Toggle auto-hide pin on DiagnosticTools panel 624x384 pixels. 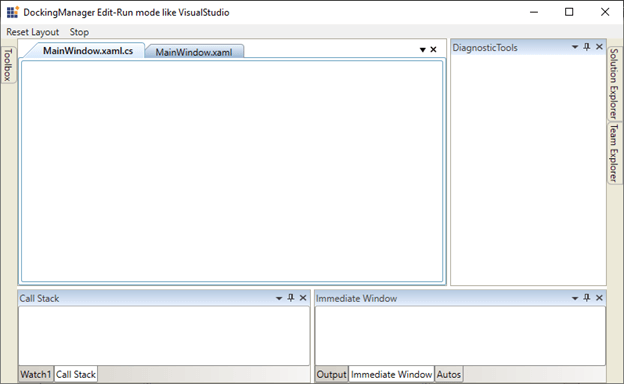coord(587,47)
